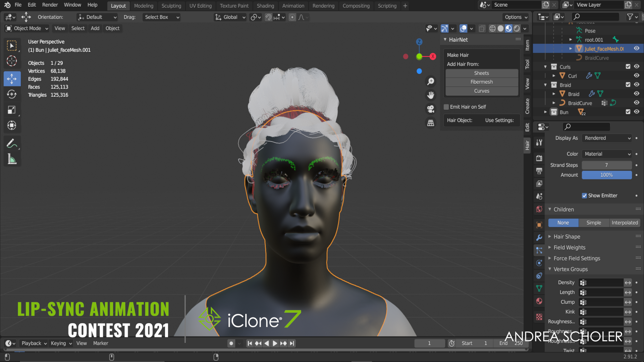Select the Transform tool
This screenshot has height=362, width=644.
click(12, 125)
